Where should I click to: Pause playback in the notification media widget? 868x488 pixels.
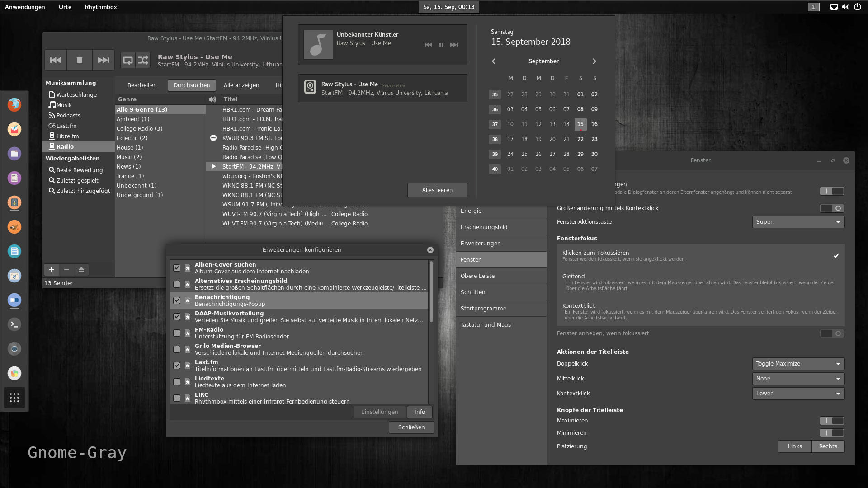coord(441,45)
